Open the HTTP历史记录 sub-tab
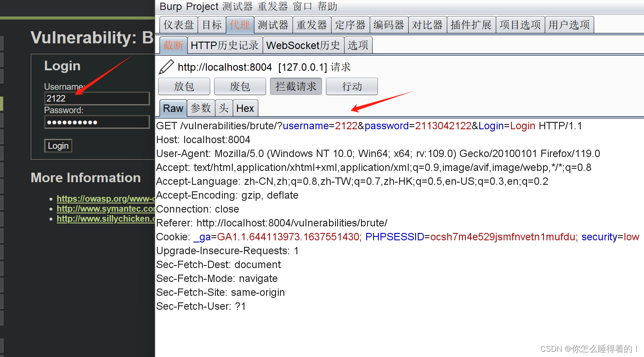Image resolution: width=644 pixels, height=357 pixels. click(224, 45)
